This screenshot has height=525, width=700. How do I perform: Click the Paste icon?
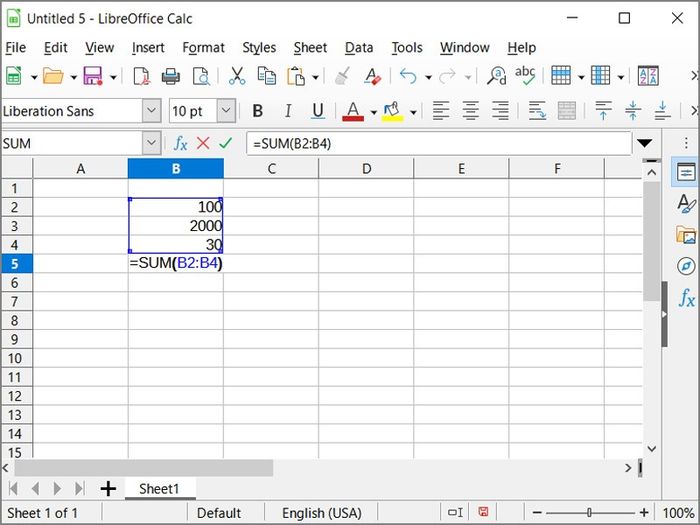(x=296, y=76)
